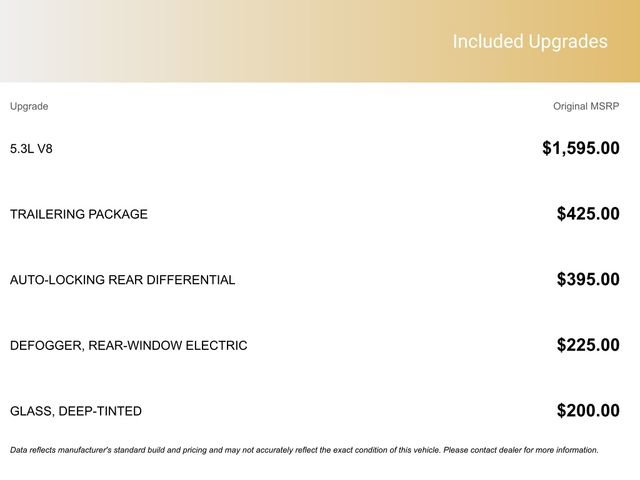Click the word "Upgrades" in the banner title
640x480 pixels.
[571, 42]
